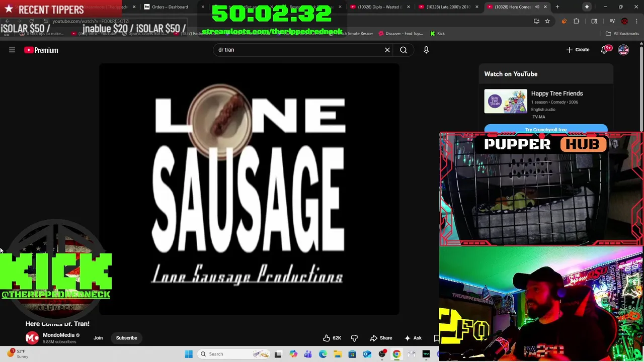Click the Lone Sausage video player
Screen dimensions: 644x362
point(249,189)
